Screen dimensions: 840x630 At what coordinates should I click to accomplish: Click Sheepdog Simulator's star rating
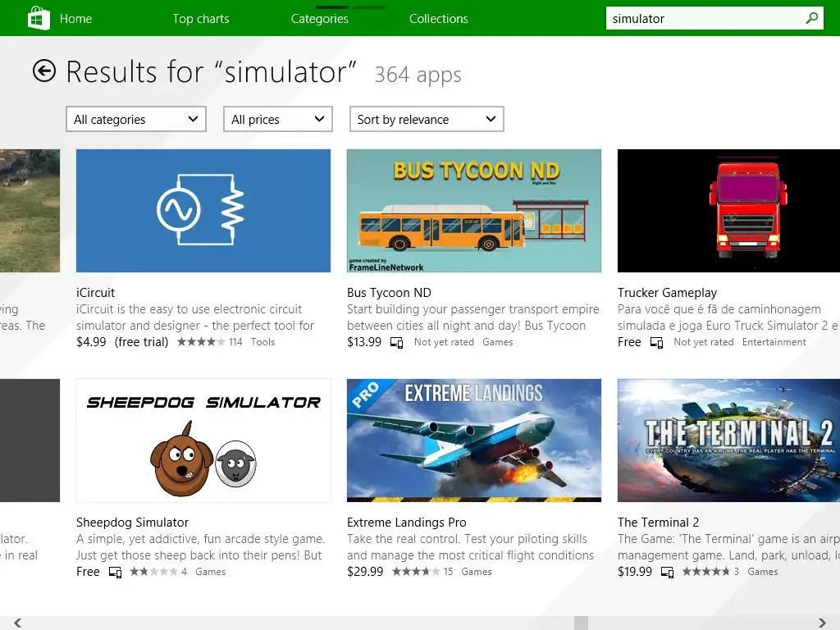[x=153, y=572]
